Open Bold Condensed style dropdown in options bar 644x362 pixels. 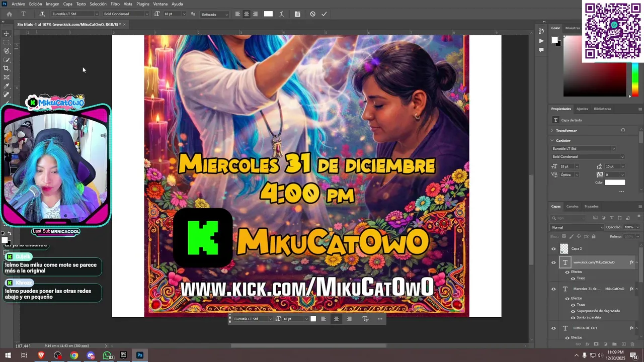coord(147,14)
